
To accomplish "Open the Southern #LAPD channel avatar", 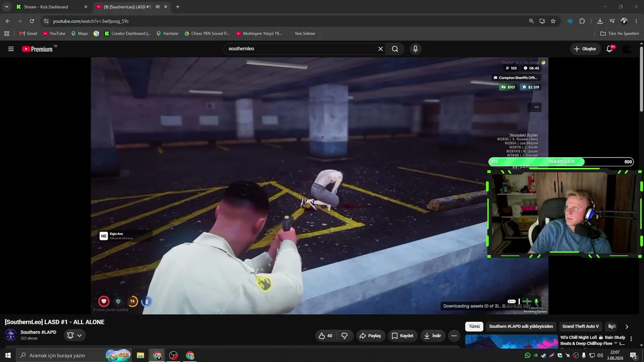I will (11, 335).
